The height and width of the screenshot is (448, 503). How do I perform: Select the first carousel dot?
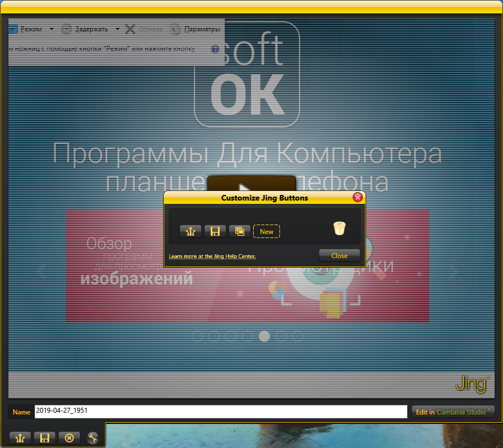[197, 336]
